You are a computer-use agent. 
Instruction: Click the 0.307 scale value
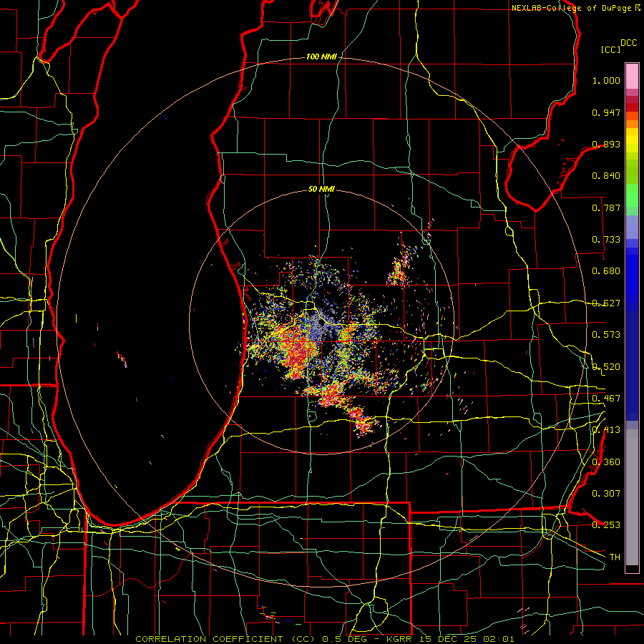pos(606,494)
